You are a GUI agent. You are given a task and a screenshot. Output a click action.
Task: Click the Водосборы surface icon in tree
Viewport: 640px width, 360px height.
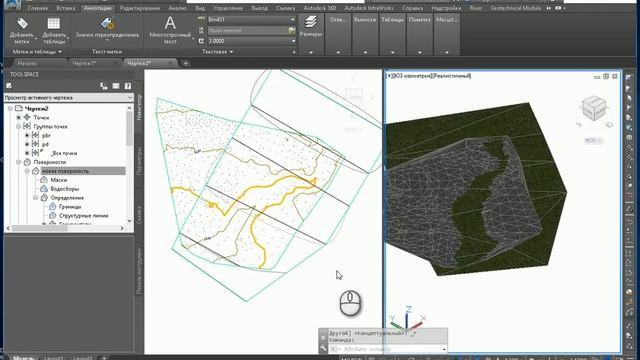click(44, 189)
